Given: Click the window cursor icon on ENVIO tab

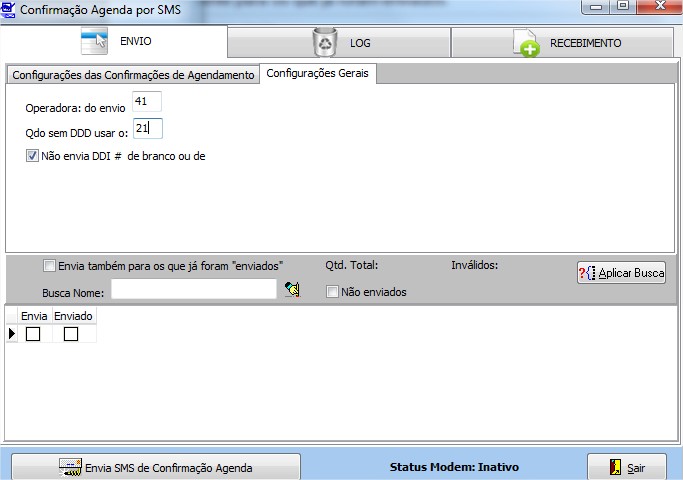Looking at the screenshot, I should [94, 43].
